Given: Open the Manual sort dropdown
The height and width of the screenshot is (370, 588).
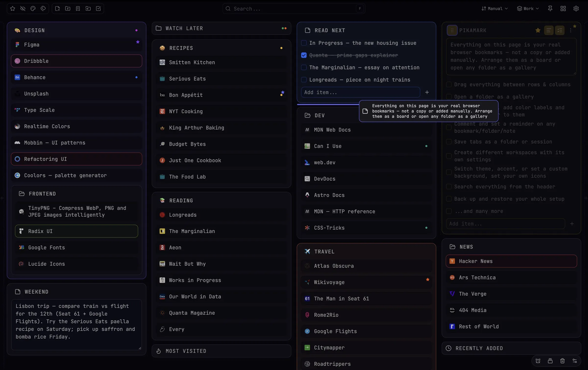Looking at the screenshot, I should point(494,9).
